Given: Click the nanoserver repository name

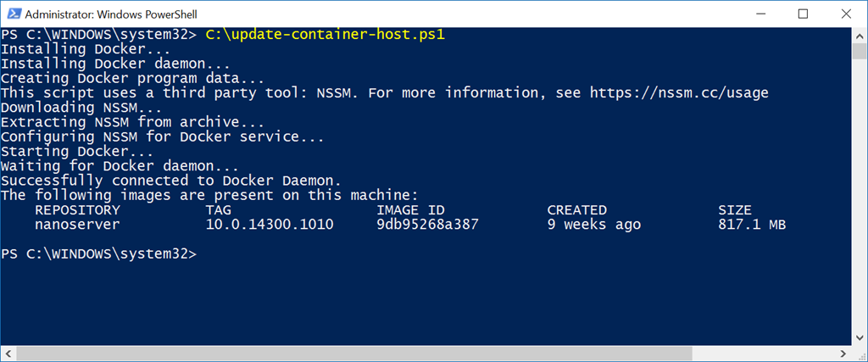Looking at the screenshot, I should point(77,225).
